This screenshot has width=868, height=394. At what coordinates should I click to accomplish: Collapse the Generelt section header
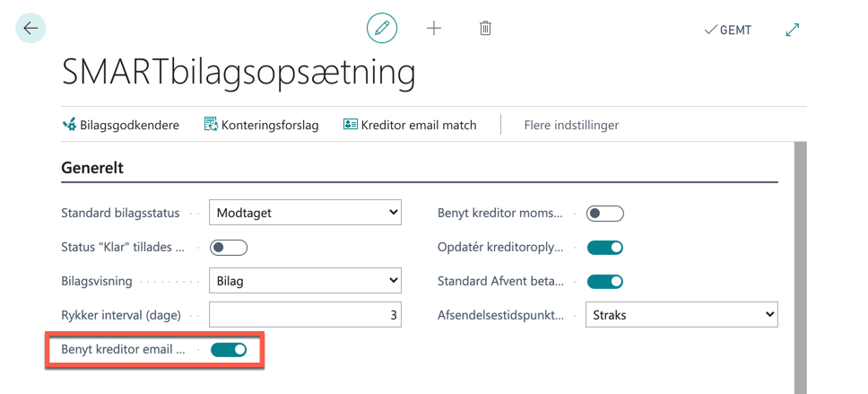point(91,167)
